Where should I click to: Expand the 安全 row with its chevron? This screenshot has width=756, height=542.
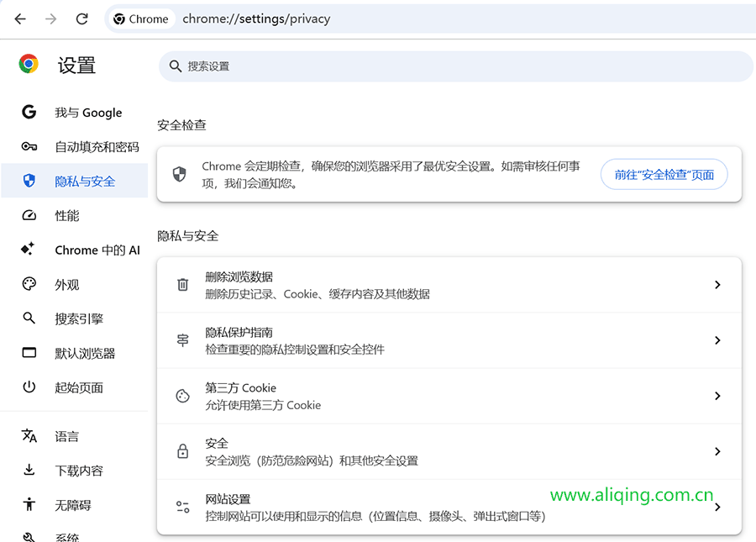click(717, 451)
